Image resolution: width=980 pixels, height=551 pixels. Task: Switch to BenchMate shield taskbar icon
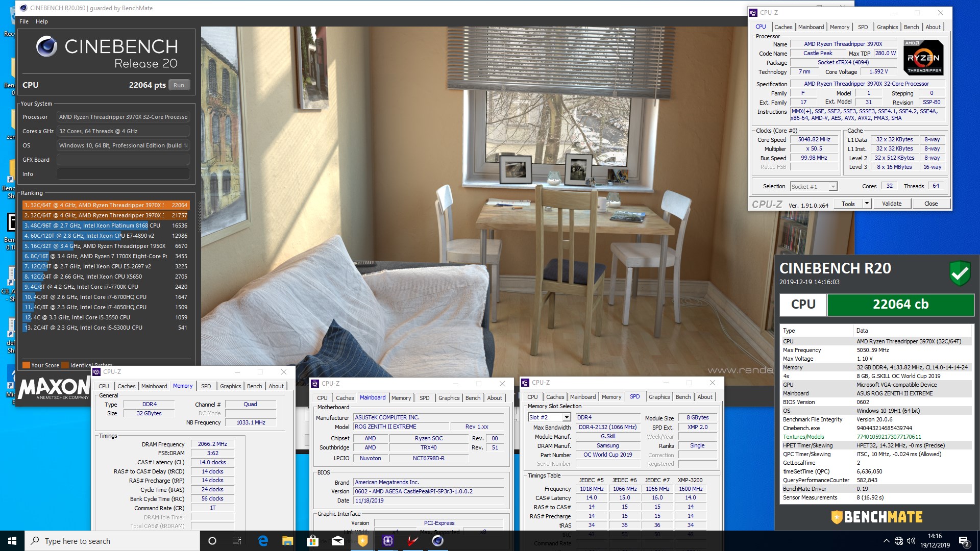(x=362, y=541)
